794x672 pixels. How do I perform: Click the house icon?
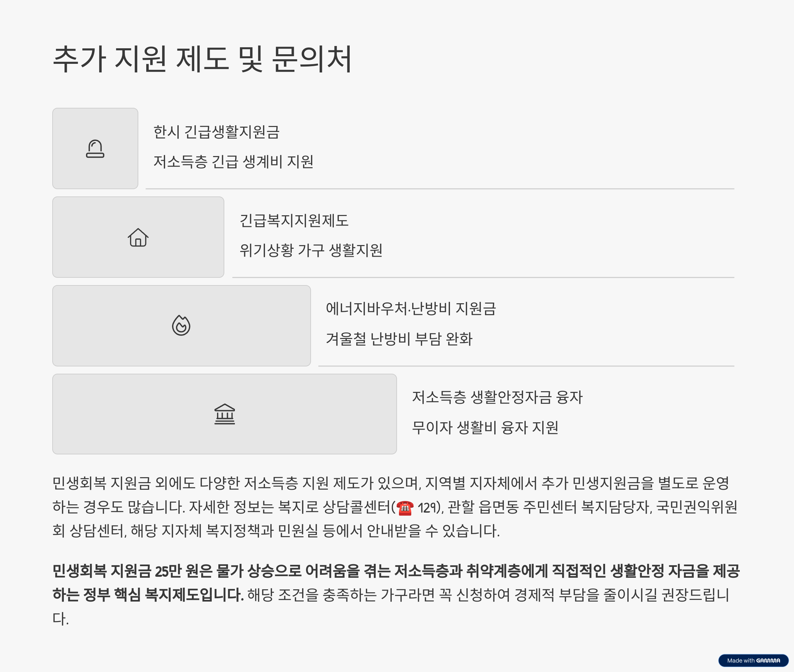[138, 237]
